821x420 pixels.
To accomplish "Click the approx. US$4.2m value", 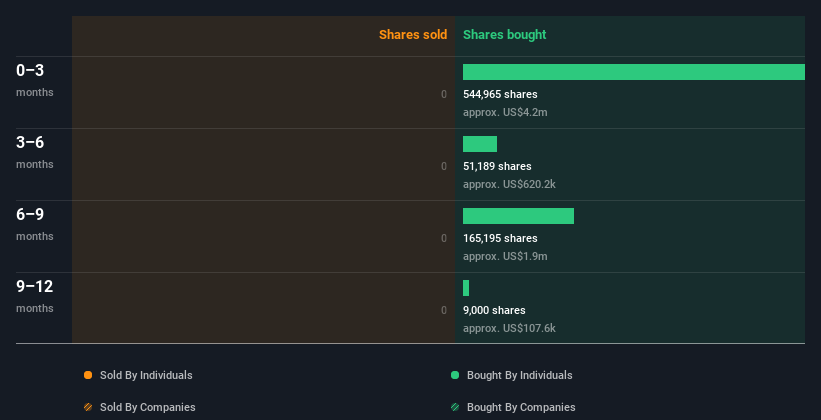I will (x=505, y=112).
